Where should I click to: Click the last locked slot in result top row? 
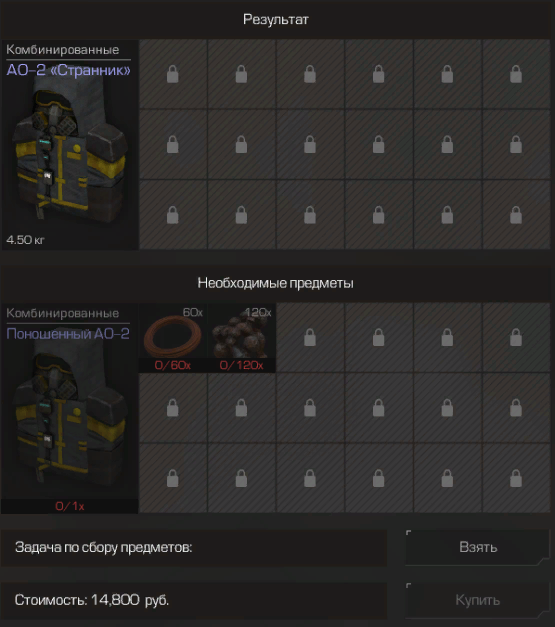pos(516,74)
